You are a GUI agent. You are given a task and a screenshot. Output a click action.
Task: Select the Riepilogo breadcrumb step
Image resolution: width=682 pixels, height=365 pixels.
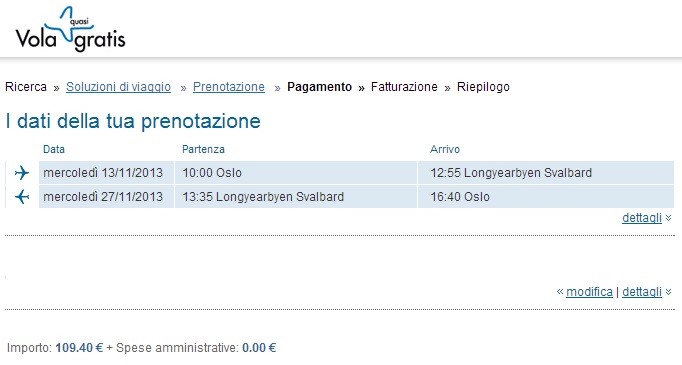[x=483, y=87]
